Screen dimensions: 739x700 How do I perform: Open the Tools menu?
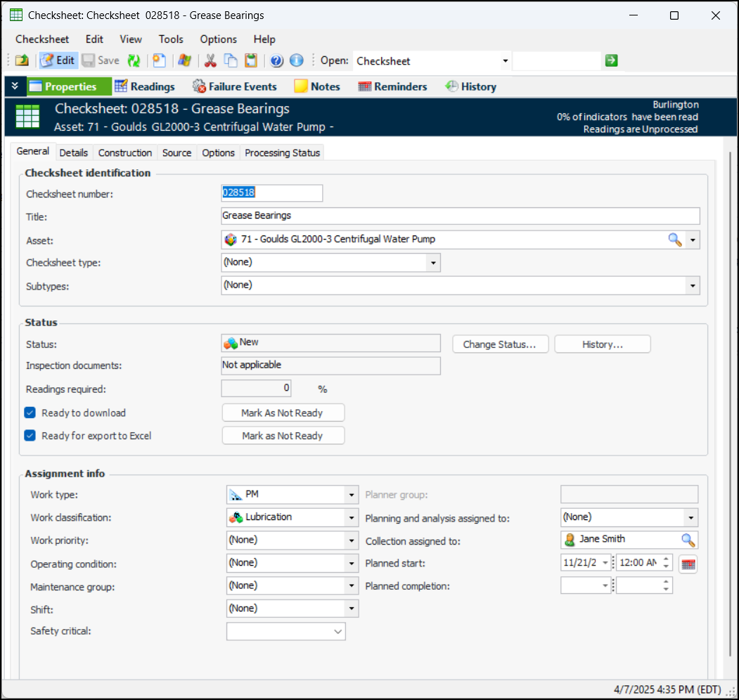pos(170,39)
